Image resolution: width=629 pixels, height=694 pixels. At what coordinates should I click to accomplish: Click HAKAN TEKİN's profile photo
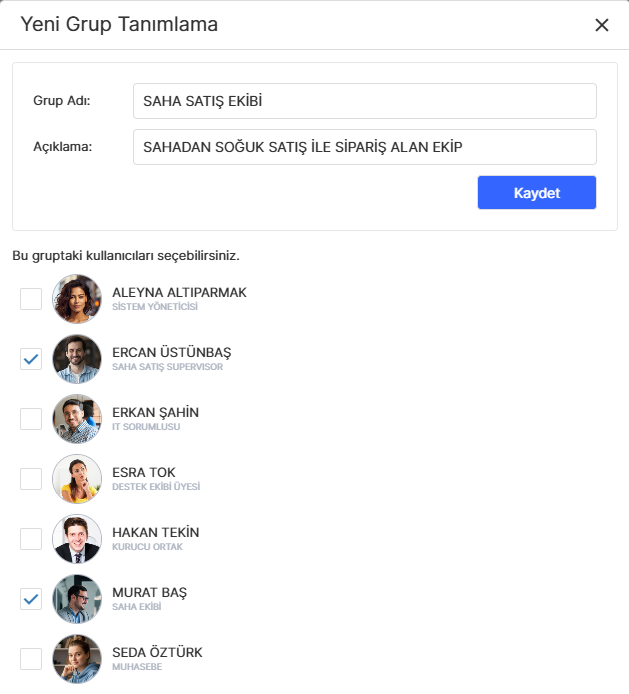(x=77, y=539)
